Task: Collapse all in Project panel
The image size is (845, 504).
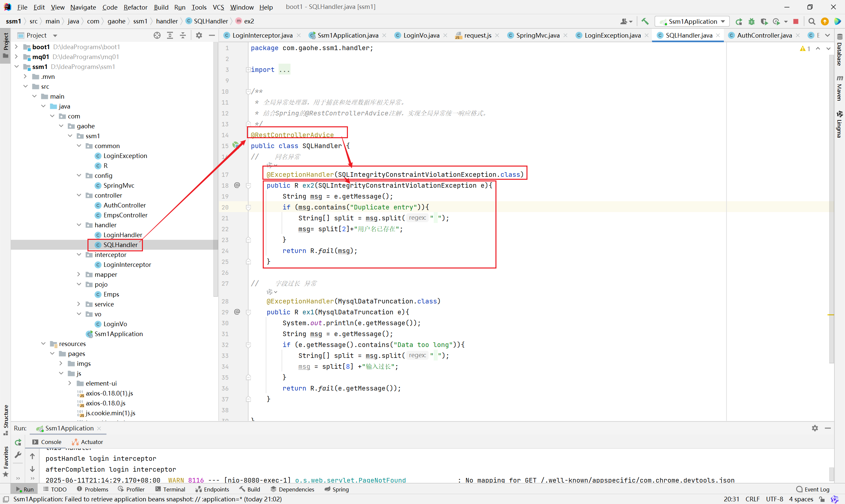Action: pyautogui.click(x=183, y=35)
